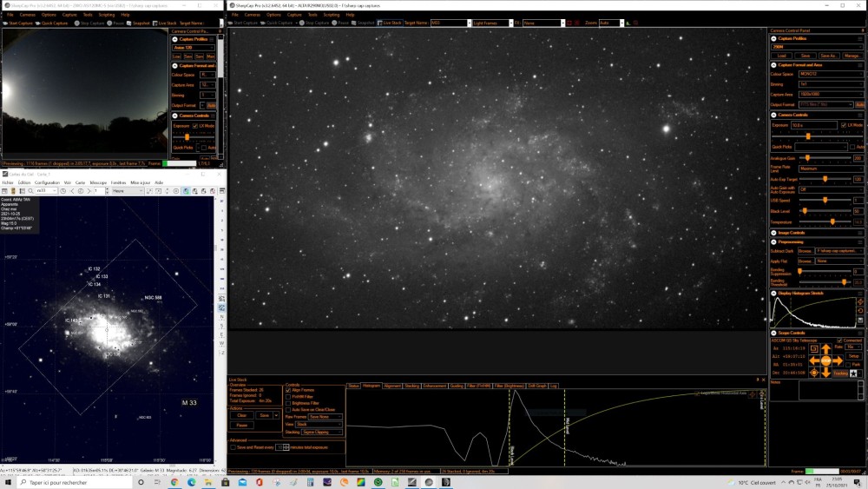Click Start Capture in the large SharpCap window
868x489 pixels.
(244, 23)
